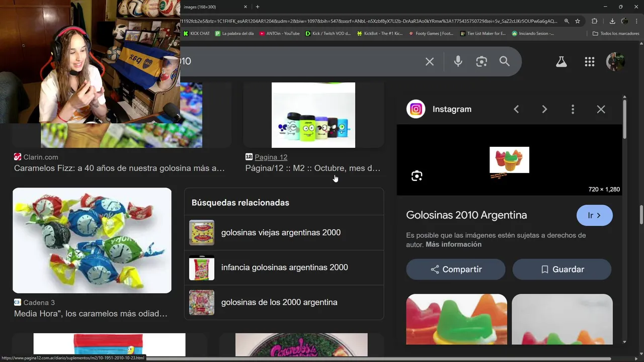Open Google Lens camera search icon

481,61
